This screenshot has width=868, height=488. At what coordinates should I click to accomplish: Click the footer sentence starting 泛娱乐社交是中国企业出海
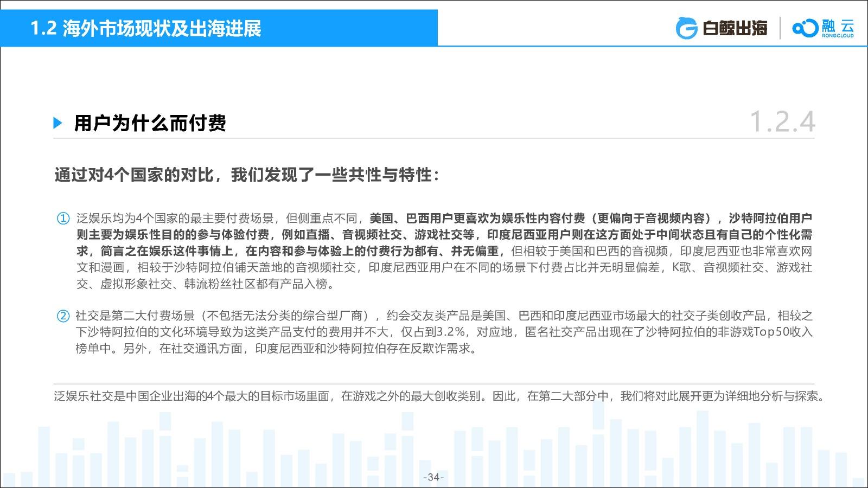(x=440, y=396)
